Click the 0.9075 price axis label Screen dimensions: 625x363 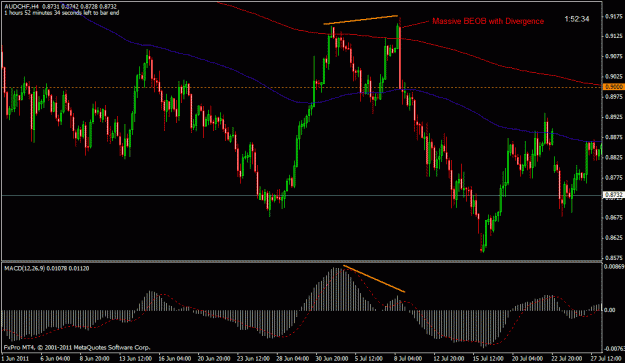614,56
